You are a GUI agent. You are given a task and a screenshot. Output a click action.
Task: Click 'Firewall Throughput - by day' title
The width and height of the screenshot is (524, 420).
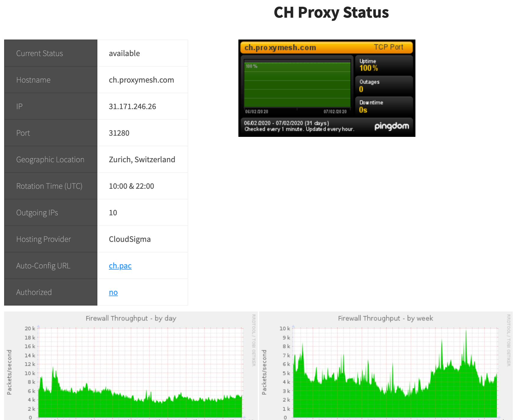click(131, 318)
